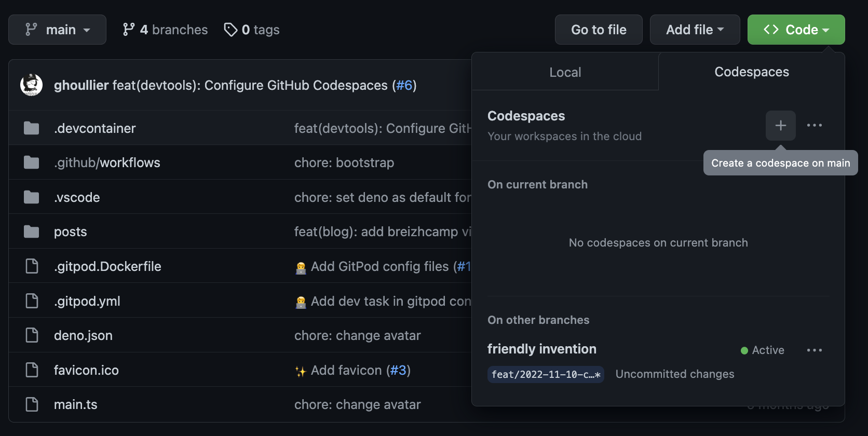The width and height of the screenshot is (868, 436).
Task: Create a codespace with plus icon
Action: (x=781, y=126)
